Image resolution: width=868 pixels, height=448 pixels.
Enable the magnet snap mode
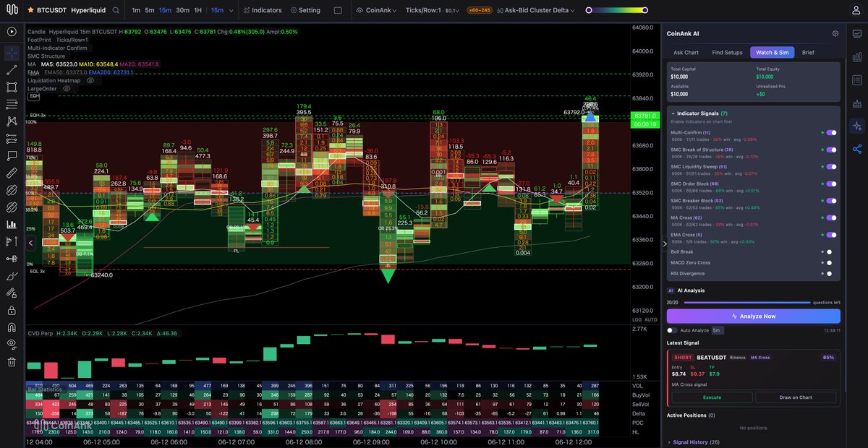click(x=12, y=327)
